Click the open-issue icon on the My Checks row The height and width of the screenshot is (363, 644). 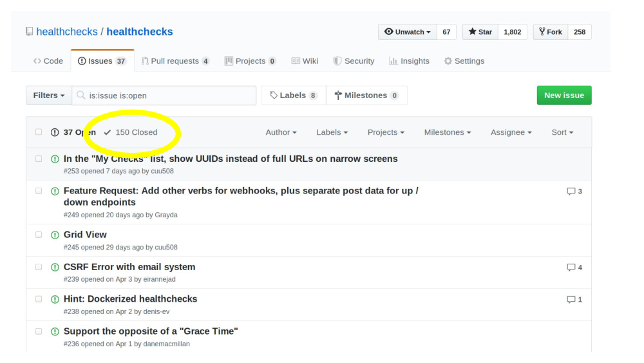(55, 159)
